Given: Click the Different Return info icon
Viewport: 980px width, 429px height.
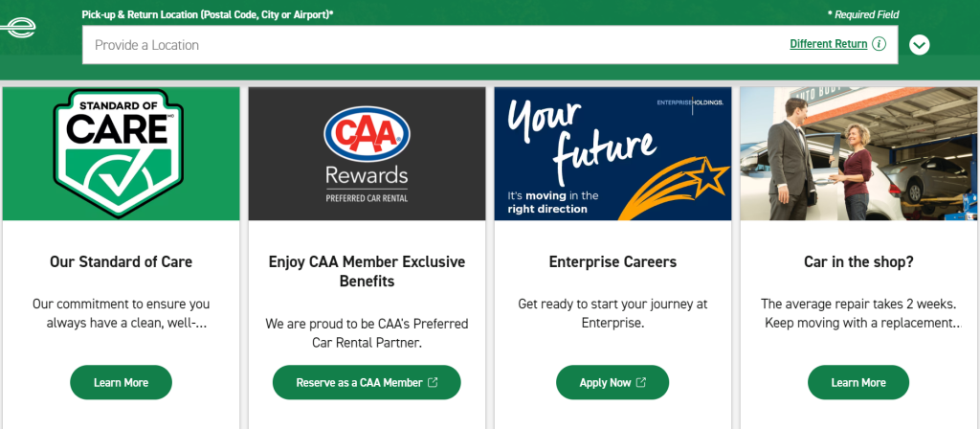Looking at the screenshot, I should click(879, 44).
